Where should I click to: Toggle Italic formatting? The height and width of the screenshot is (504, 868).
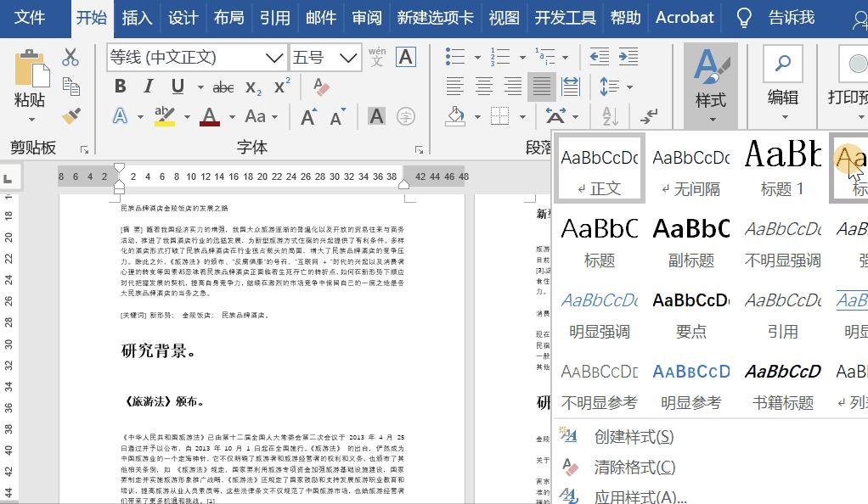pos(149,86)
